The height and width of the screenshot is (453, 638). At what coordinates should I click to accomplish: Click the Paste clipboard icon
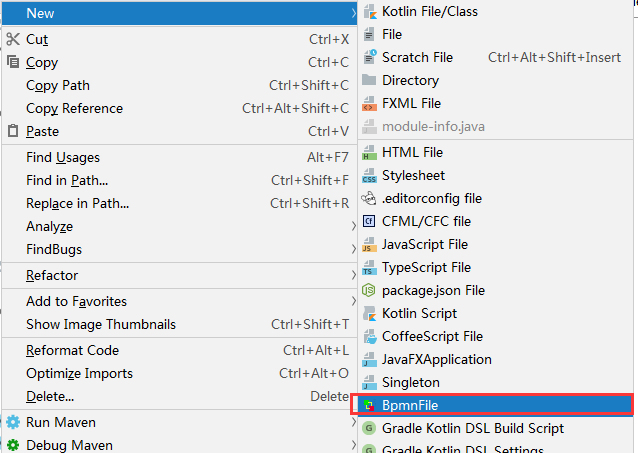[13, 131]
